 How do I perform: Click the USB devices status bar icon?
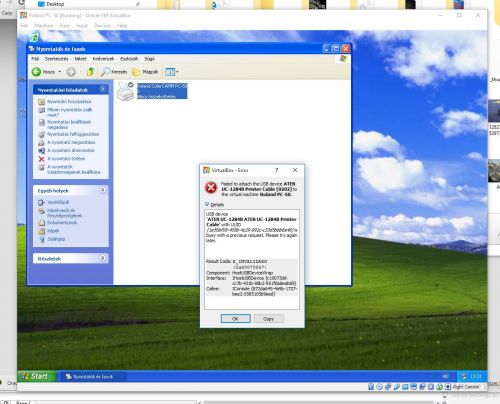point(396,387)
